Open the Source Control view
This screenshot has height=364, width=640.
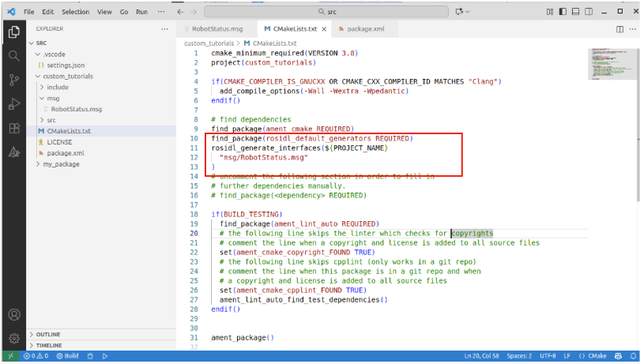coord(13,80)
